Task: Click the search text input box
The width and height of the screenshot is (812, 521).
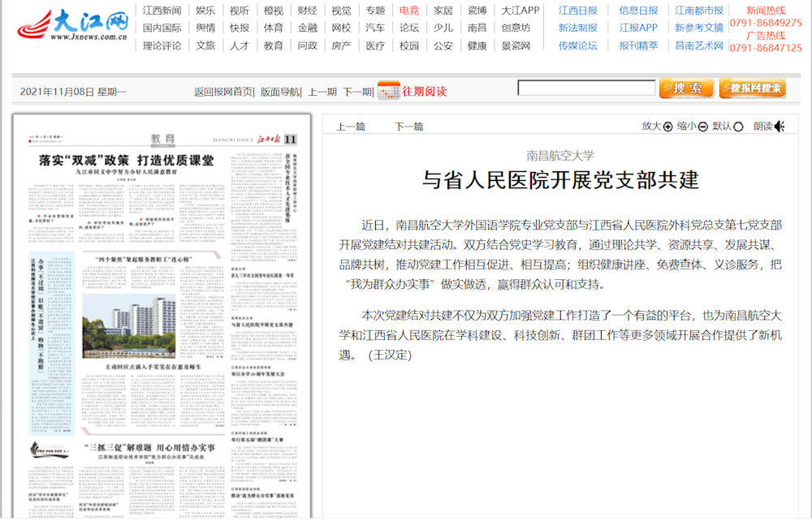Action: click(585, 88)
